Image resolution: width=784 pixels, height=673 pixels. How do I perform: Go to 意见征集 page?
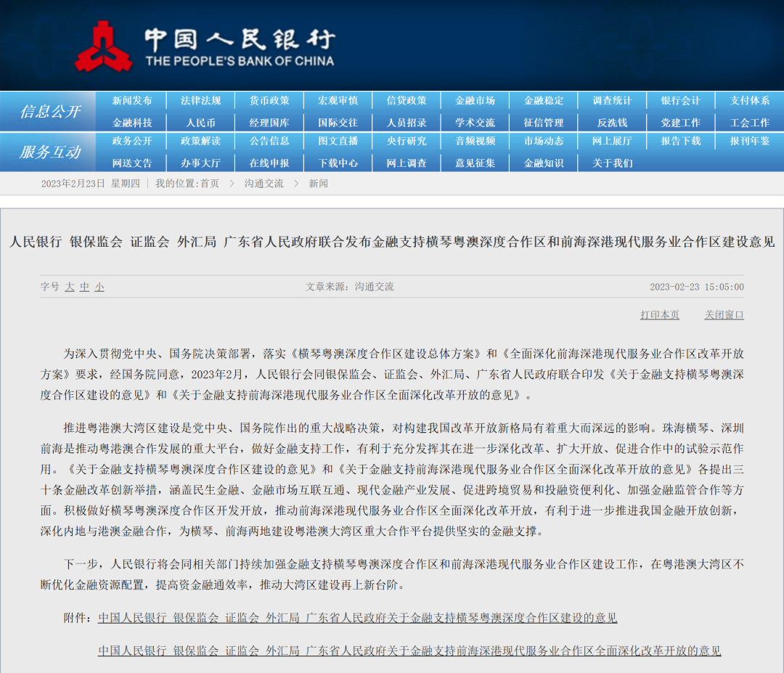click(x=475, y=163)
